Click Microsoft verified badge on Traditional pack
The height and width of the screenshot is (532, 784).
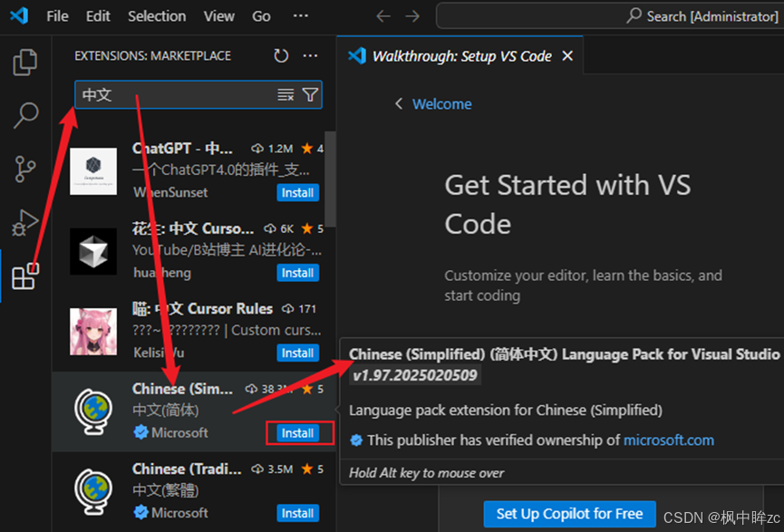point(141,512)
